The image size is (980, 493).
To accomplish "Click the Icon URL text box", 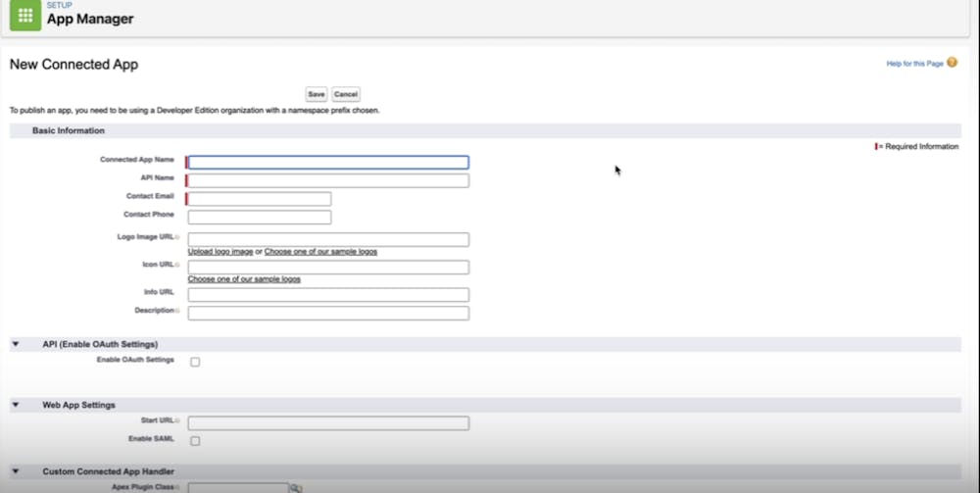I will pos(328,267).
